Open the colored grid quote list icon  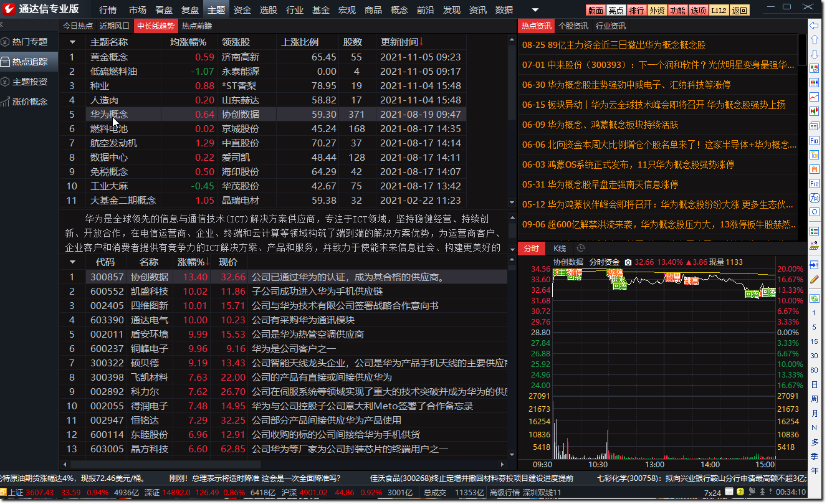coord(814,82)
